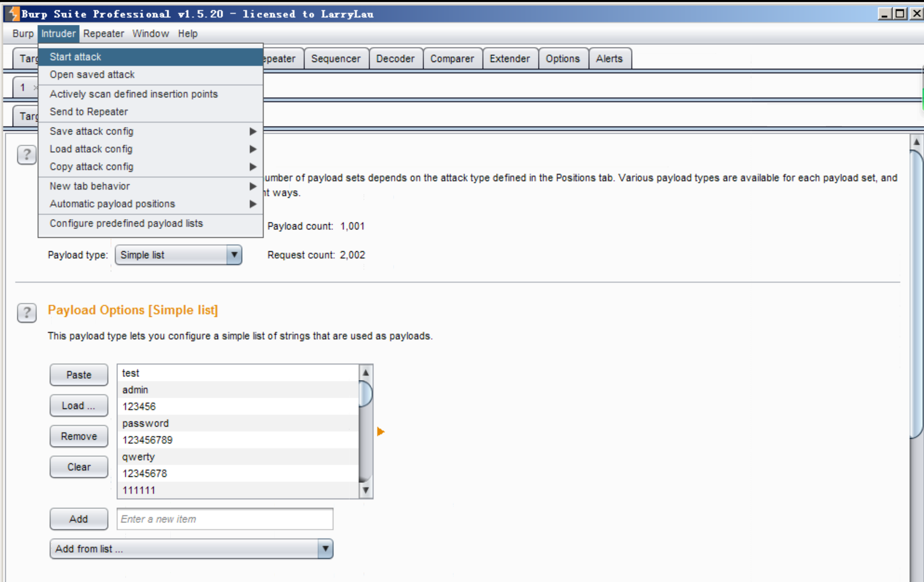Viewport: 924px width, 582px height.
Task: Close the open Intruder menu in the menu bar
Action: tap(58, 34)
